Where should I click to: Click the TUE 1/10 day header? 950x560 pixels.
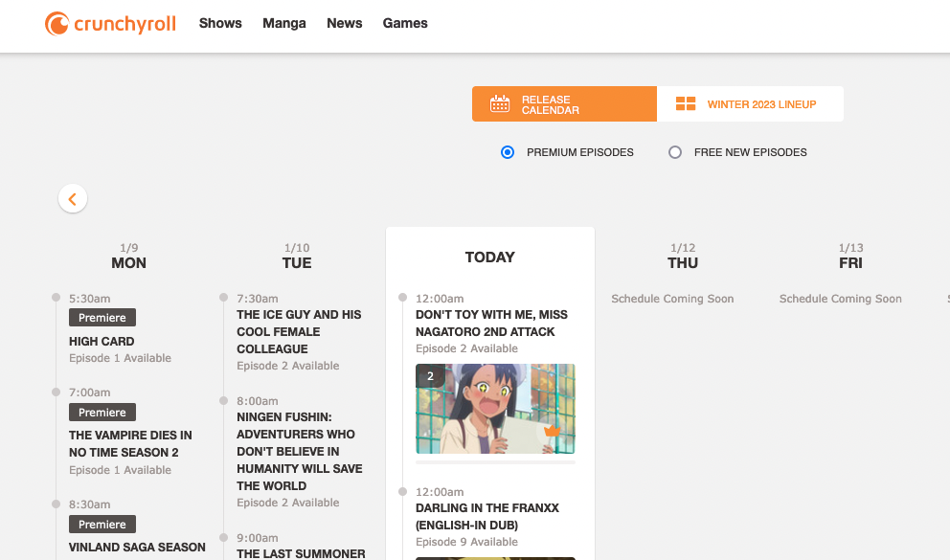pyautogui.click(x=297, y=257)
